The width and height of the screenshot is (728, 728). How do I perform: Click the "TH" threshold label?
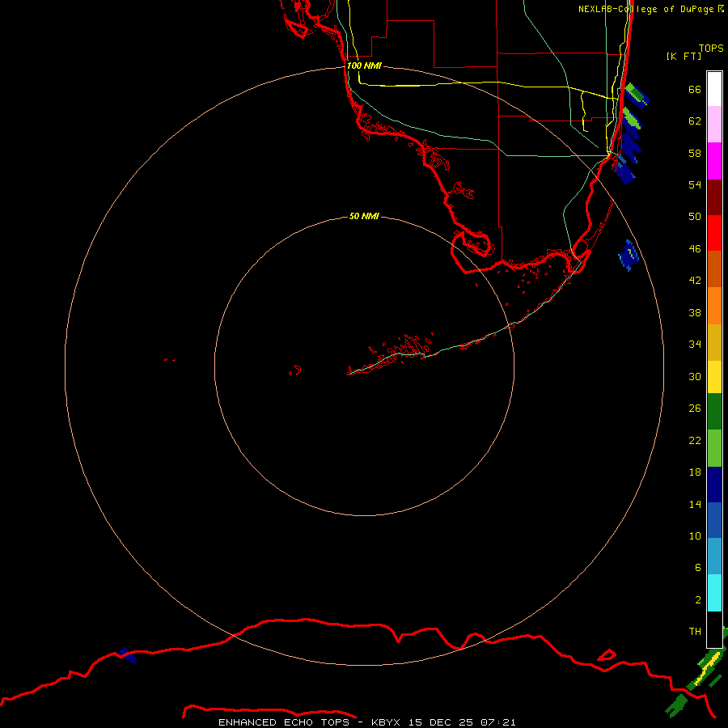[x=695, y=632]
